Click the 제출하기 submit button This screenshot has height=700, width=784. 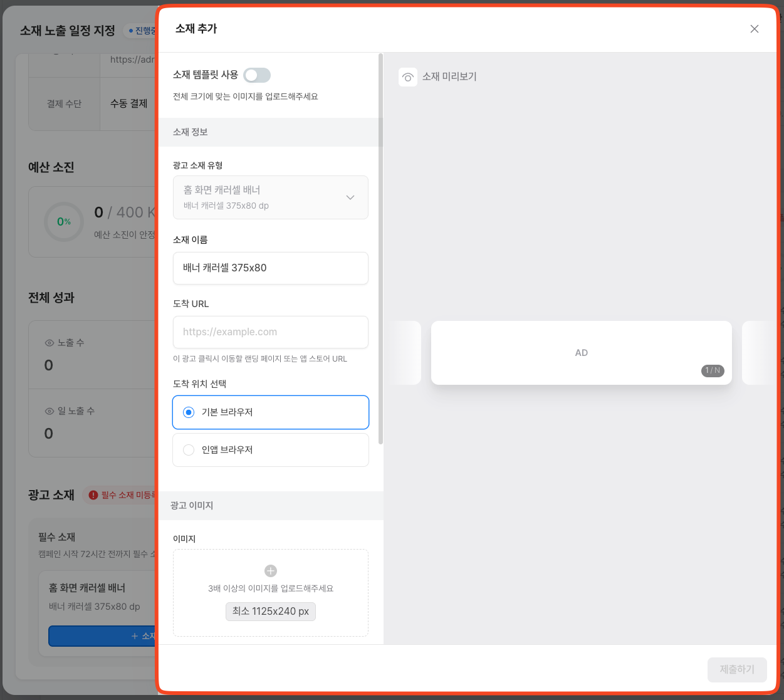[x=737, y=669]
